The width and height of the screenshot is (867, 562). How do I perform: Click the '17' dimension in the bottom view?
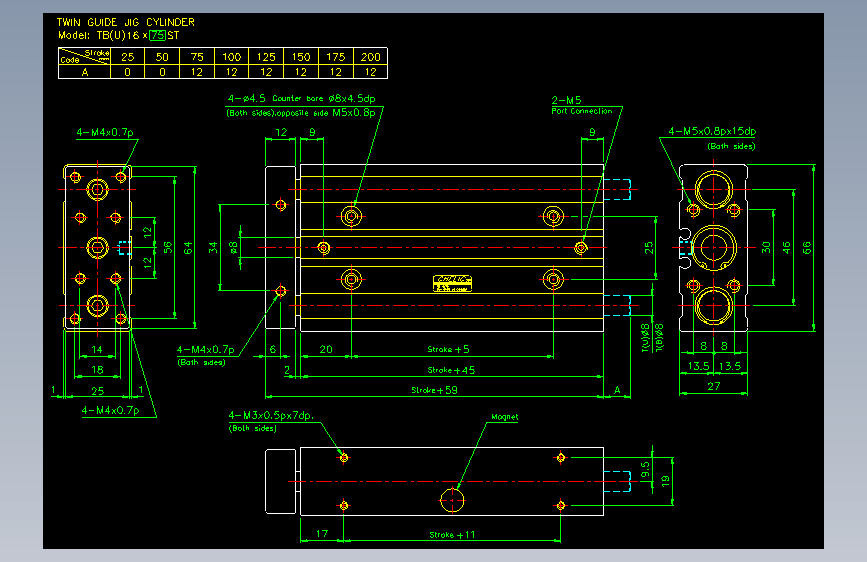click(322, 533)
